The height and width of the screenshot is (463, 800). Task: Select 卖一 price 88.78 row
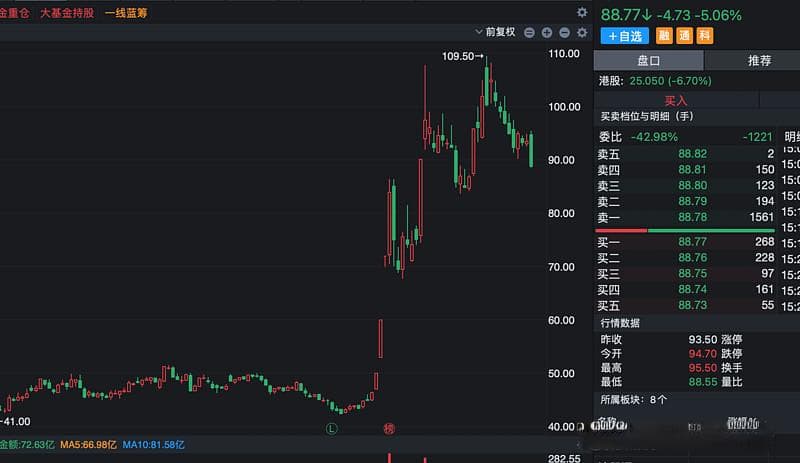(x=685, y=217)
